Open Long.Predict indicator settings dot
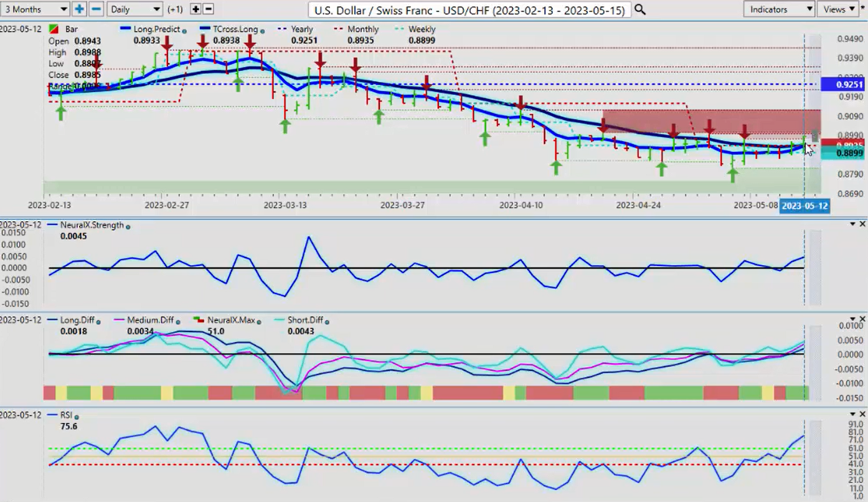The image size is (868, 502). [x=184, y=31]
